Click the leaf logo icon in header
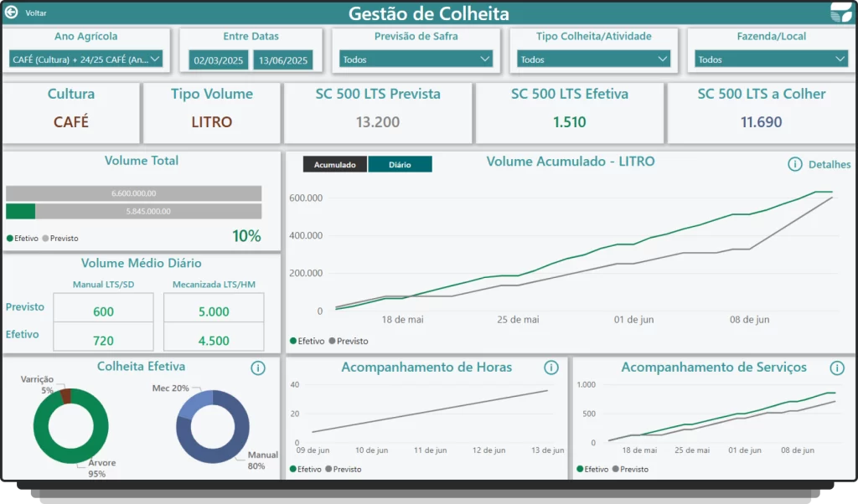Viewport: 858px width, 504px height. point(840,13)
